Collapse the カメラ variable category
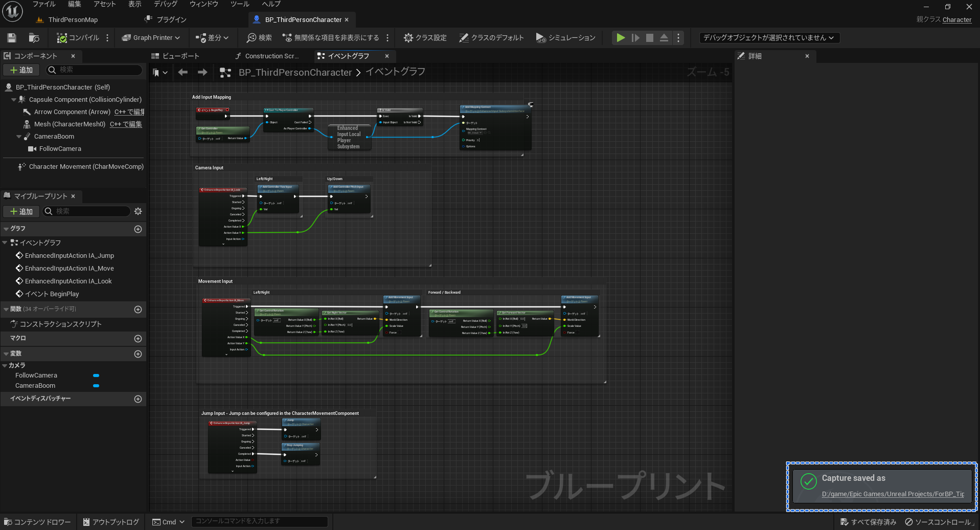 coord(6,365)
